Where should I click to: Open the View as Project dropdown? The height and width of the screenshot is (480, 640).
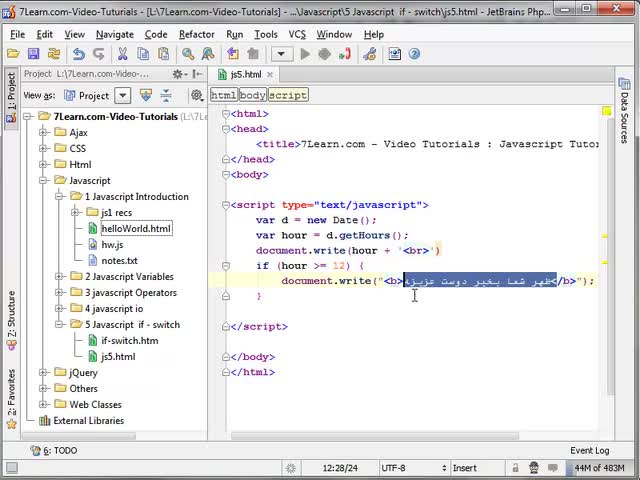click(122, 96)
